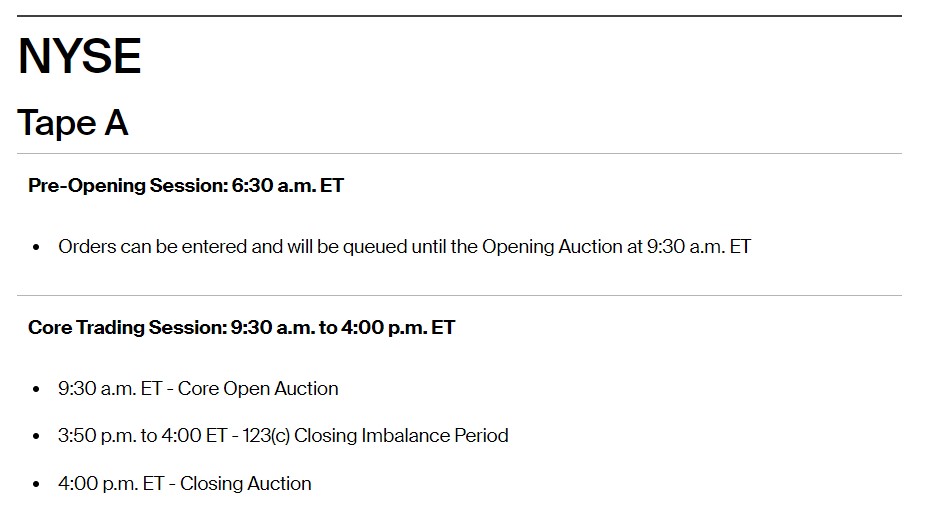The height and width of the screenshot is (512, 928).
Task: Click the bullet before 3:50 p.m. line
Action: (36, 436)
